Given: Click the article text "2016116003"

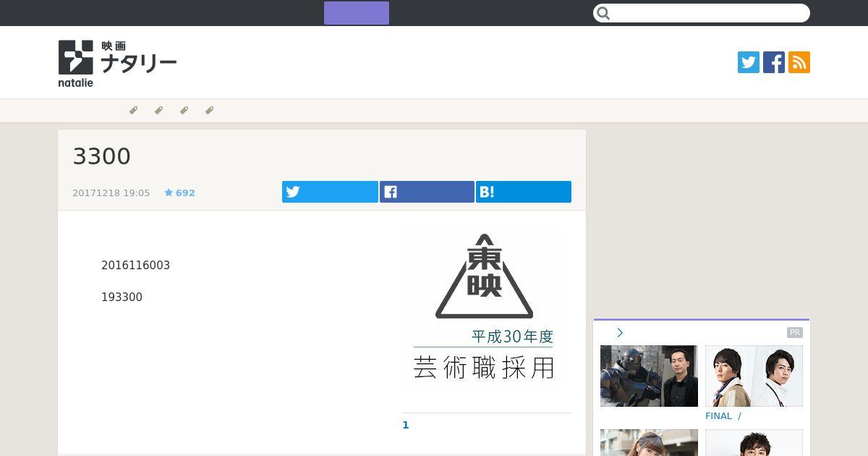Looking at the screenshot, I should click(x=135, y=266).
